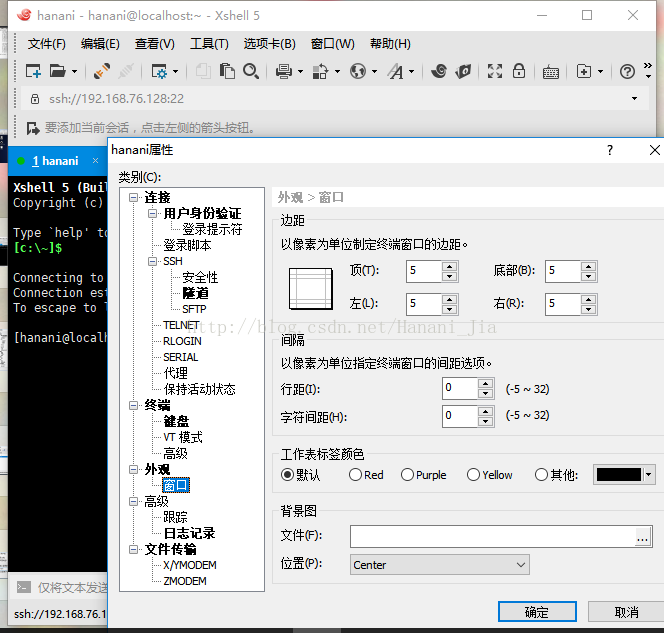Click the 背景图 文件(F) input field

point(492,537)
